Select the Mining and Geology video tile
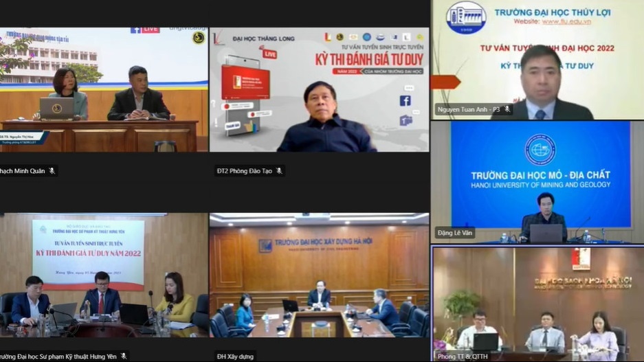Viewport: 644px width, 362px height. [x=537, y=182]
